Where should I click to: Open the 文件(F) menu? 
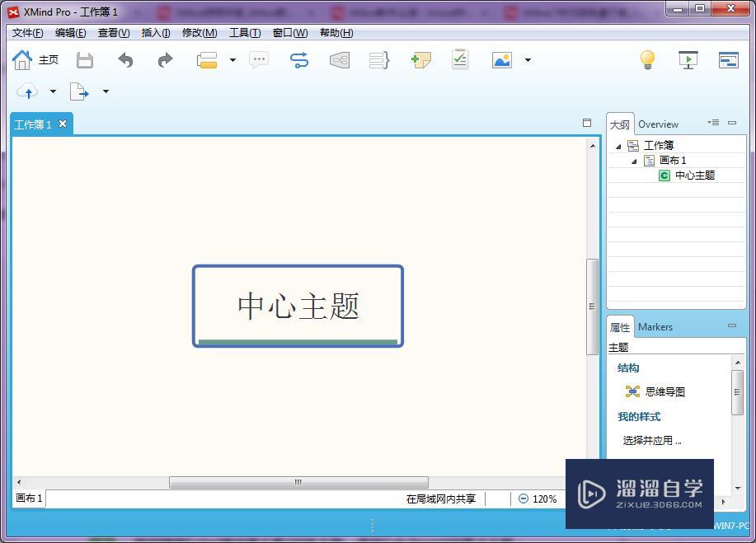(27, 33)
